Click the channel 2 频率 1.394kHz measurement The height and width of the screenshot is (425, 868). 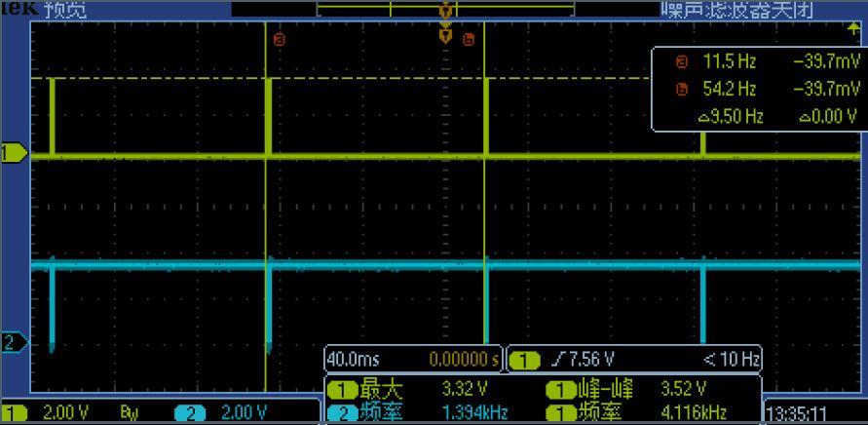(417, 412)
